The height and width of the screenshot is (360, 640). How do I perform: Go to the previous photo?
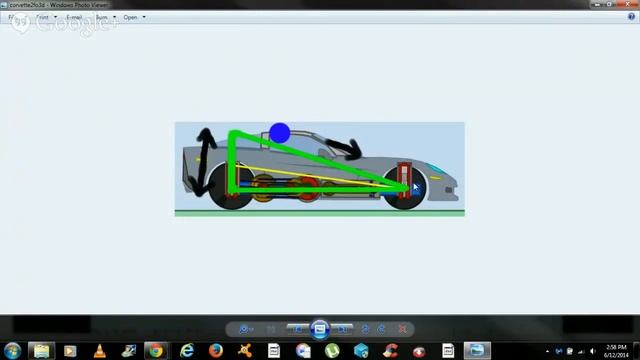pyautogui.click(x=298, y=329)
